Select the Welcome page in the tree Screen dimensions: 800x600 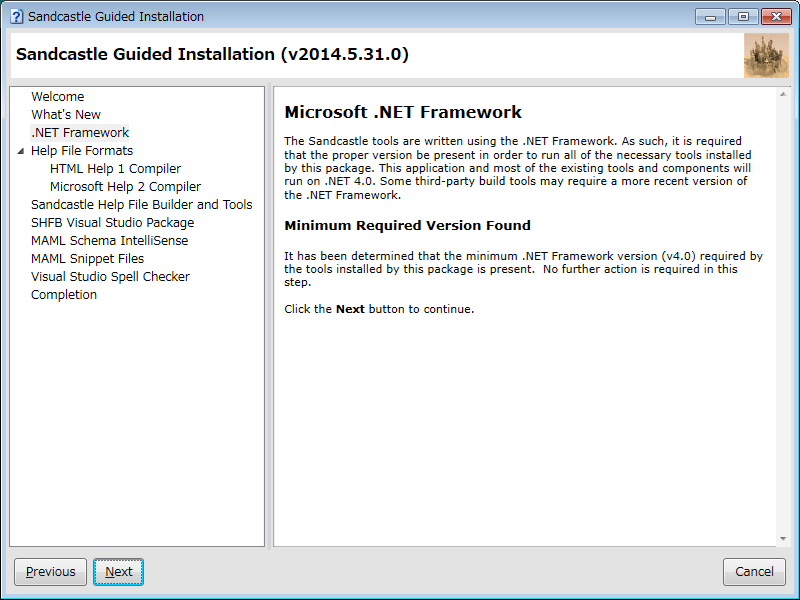[57, 96]
